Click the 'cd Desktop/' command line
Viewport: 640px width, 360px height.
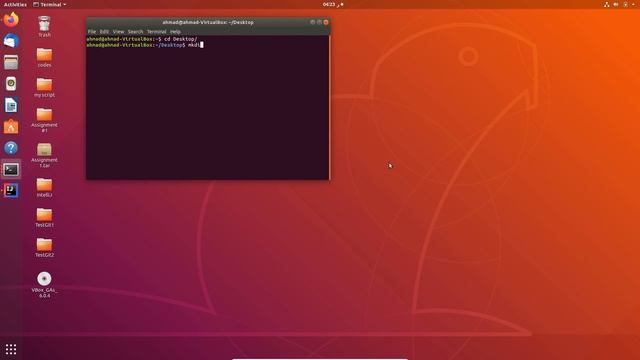pos(142,39)
